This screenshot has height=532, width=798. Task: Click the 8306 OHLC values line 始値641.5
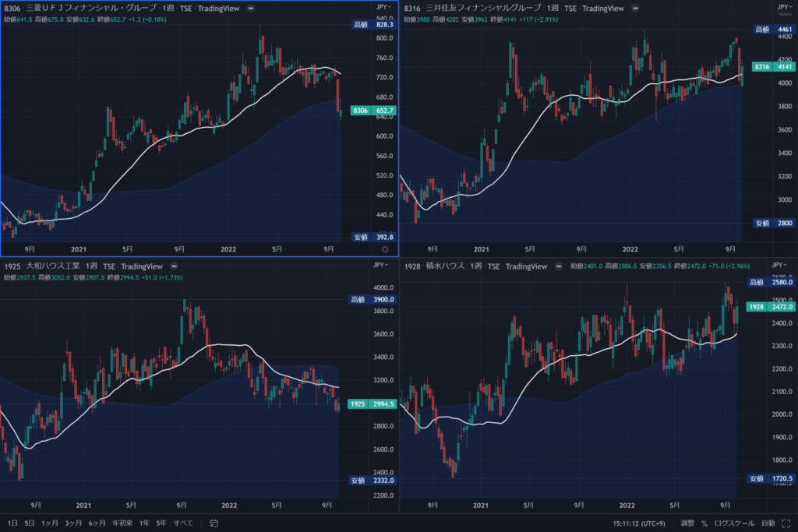pos(85,19)
